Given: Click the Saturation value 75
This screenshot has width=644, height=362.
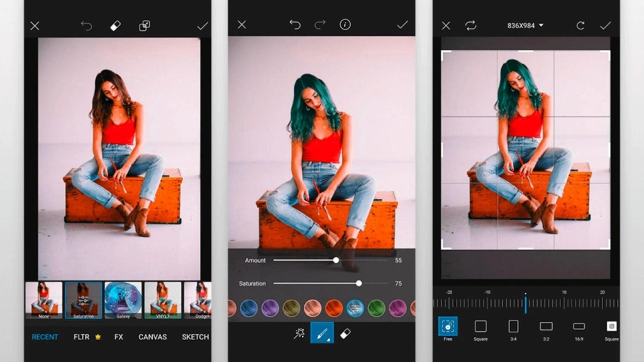Looking at the screenshot, I should pyautogui.click(x=398, y=283).
